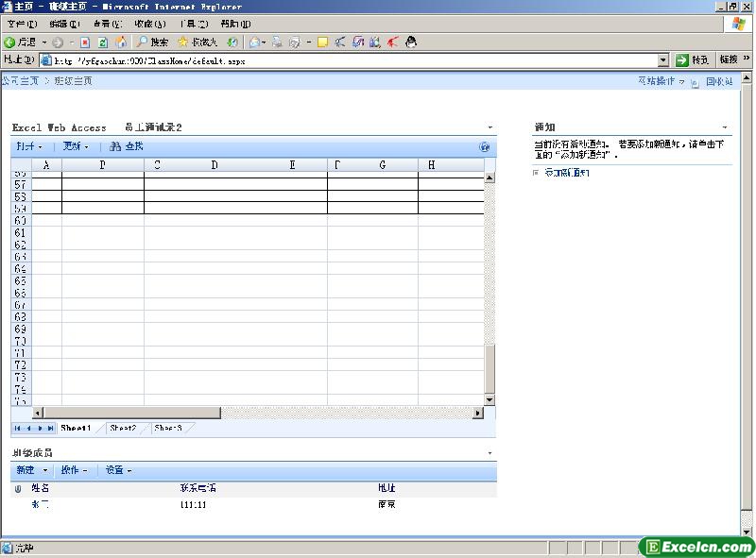Click the red bird toolbar icon

coord(393,42)
